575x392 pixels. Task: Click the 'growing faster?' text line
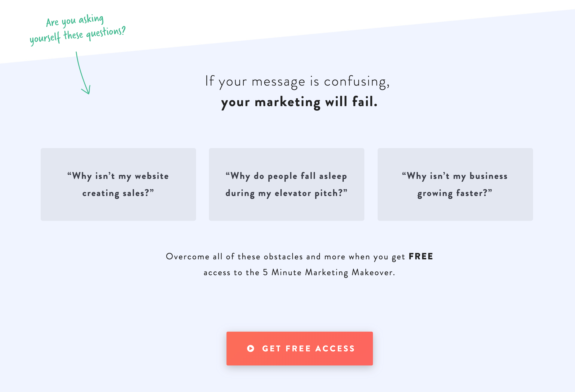point(455,193)
